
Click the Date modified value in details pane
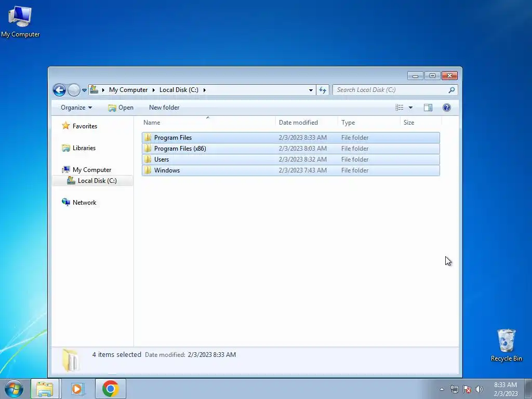tap(212, 354)
